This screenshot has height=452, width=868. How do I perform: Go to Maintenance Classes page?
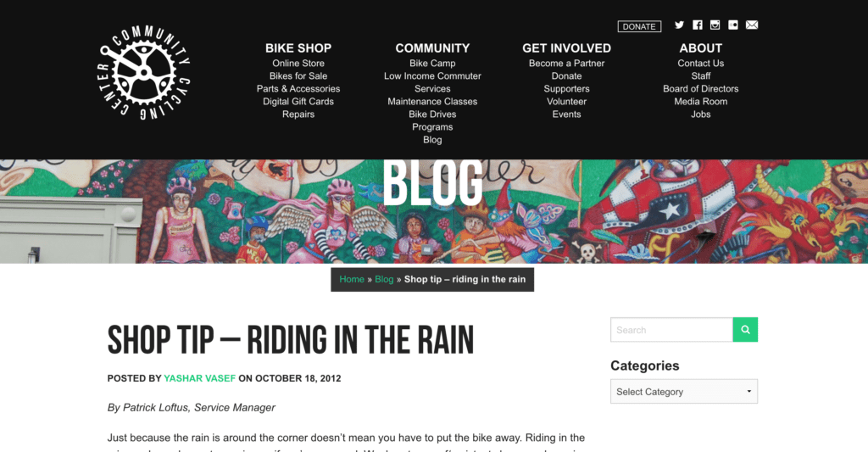pyautogui.click(x=432, y=102)
